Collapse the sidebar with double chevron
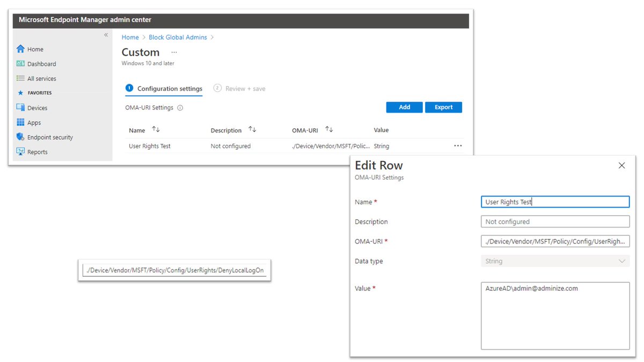Viewport: 644px width, 362px height. tap(106, 35)
